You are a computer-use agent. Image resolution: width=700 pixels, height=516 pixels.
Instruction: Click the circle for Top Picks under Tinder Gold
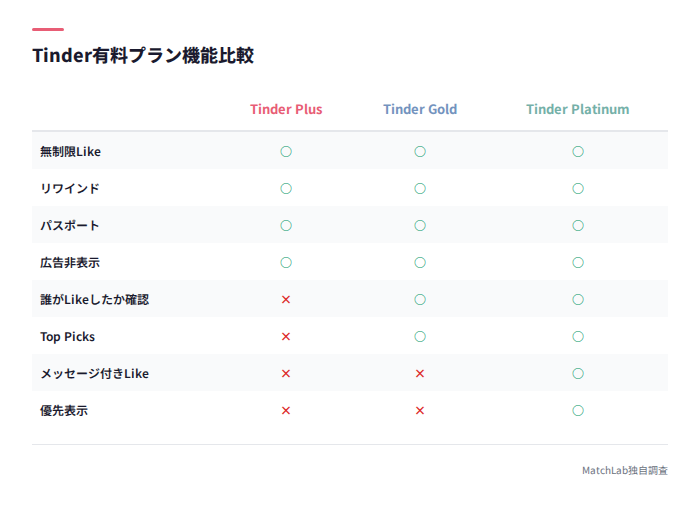click(420, 337)
